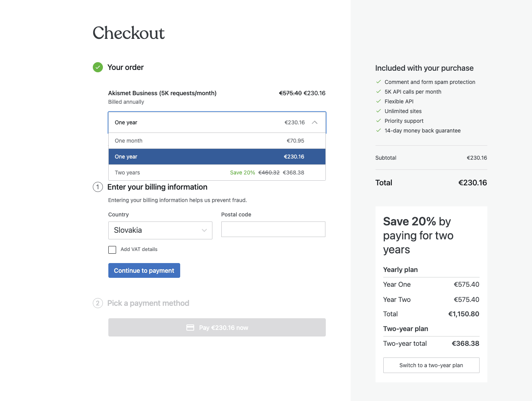Select the highlighted One year option
This screenshot has width=532, height=401.
coord(217,157)
